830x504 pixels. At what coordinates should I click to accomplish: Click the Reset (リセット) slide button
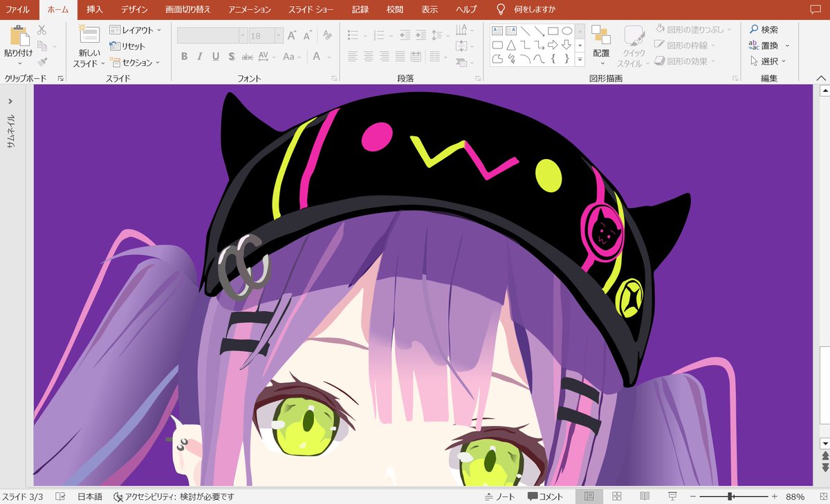tap(128, 46)
